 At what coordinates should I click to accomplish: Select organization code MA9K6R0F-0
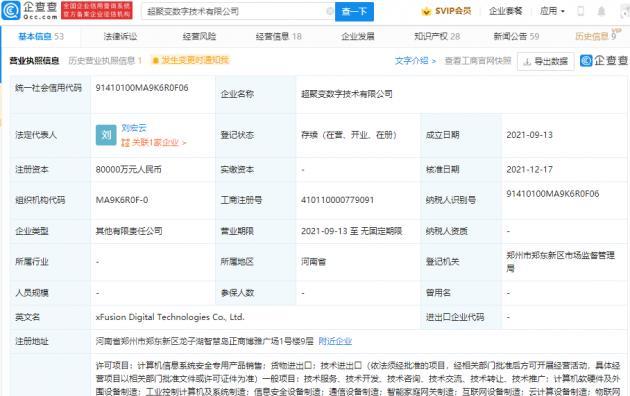[x=122, y=200]
